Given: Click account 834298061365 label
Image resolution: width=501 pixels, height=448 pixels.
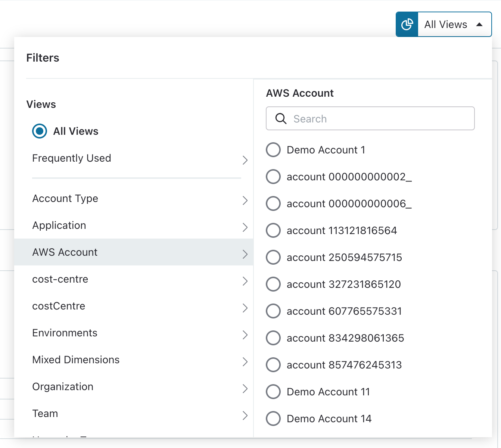Looking at the screenshot, I should click(x=345, y=338).
